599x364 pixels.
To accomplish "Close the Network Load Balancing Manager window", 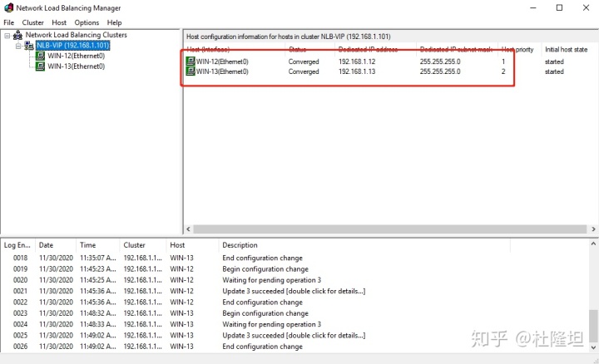I will pyautogui.click(x=586, y=7).
